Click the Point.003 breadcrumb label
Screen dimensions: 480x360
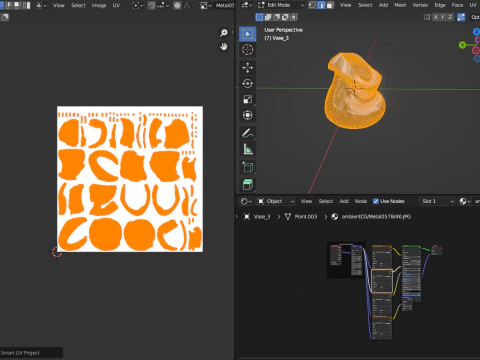[306, 217]
